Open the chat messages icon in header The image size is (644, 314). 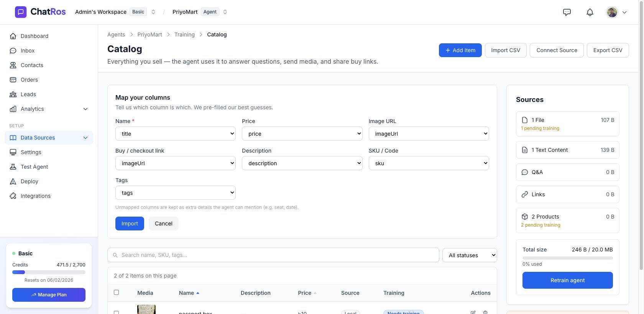567,12
